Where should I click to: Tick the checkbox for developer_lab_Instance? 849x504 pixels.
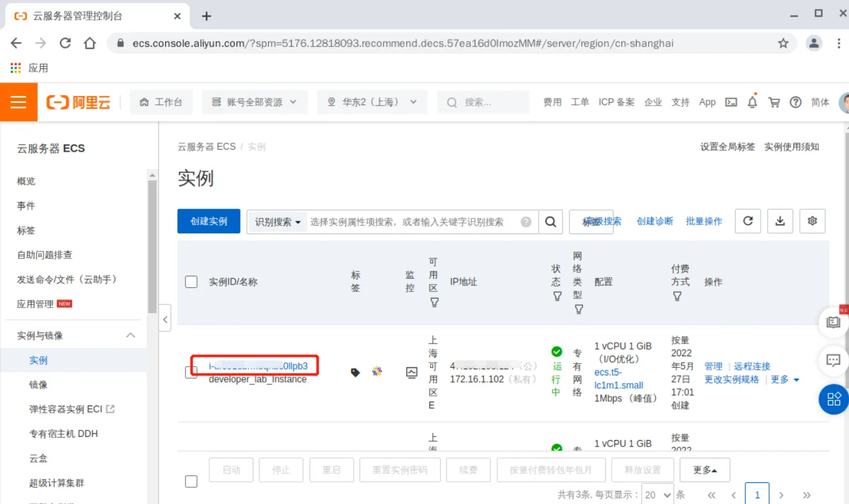(x=191, y=372)
